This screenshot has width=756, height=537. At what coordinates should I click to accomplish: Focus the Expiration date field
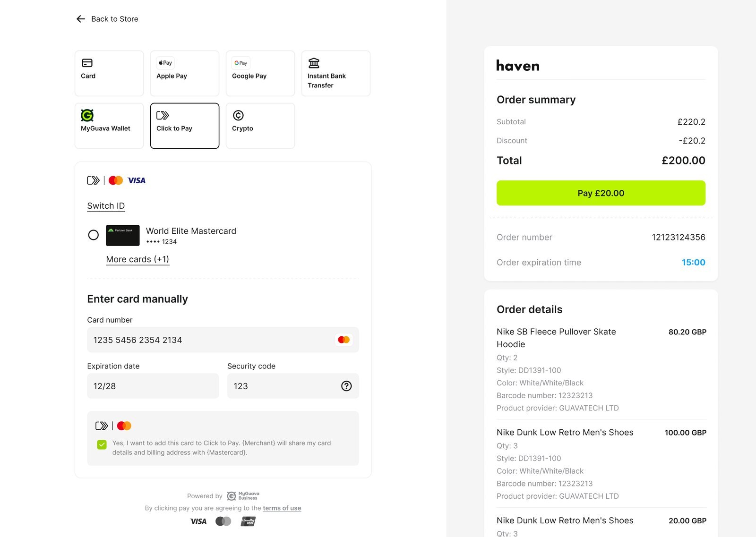153,386
